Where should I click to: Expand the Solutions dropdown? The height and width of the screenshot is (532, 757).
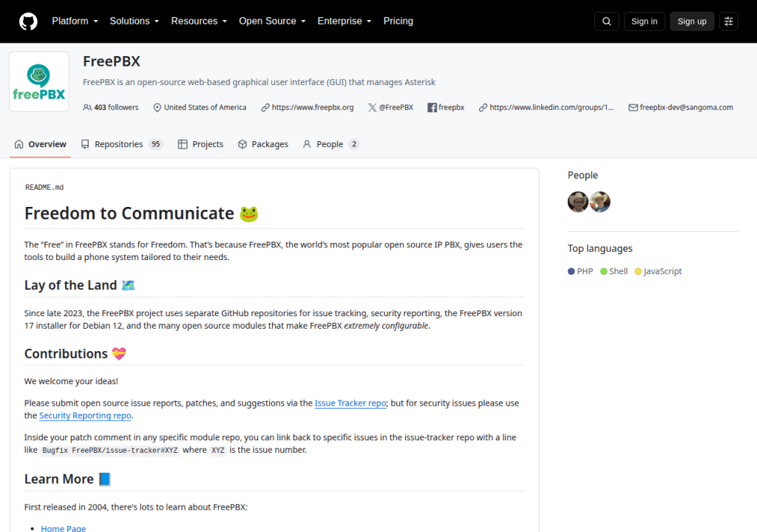pos(135,21)
